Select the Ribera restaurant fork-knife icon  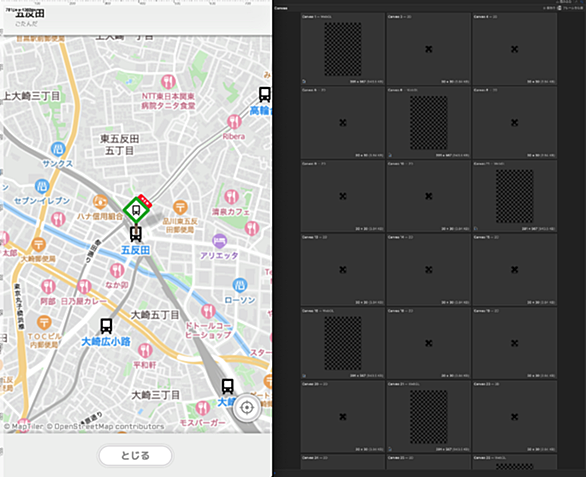coord(234,122)
